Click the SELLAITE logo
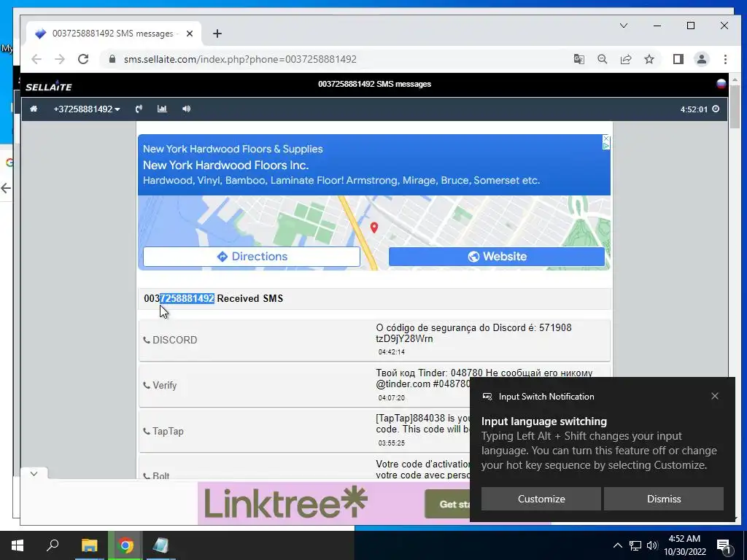This screenshot has width=747, height=560. click(49, 86)
